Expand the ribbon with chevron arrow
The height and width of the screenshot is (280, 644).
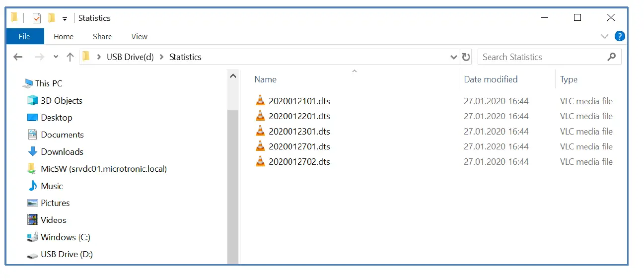pos(604,36)
